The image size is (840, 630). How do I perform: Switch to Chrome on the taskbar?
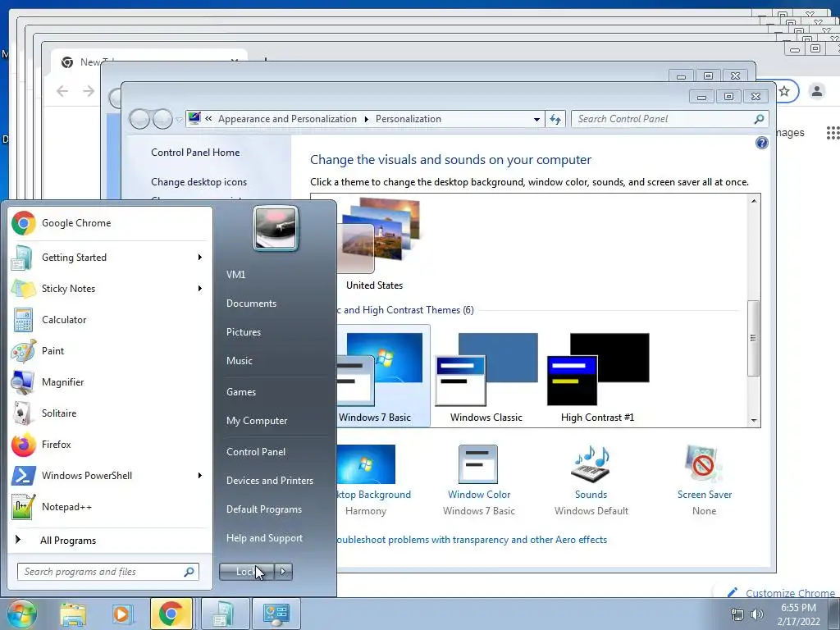(171, 614)
